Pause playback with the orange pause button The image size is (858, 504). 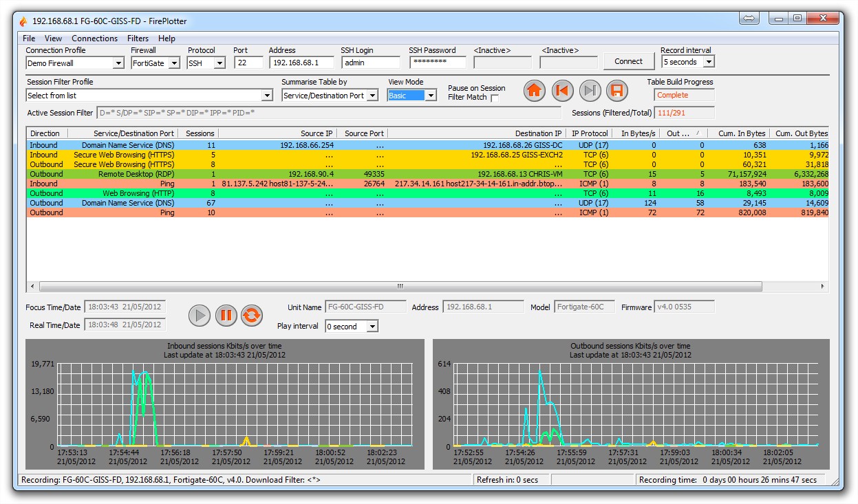(226, 316)
